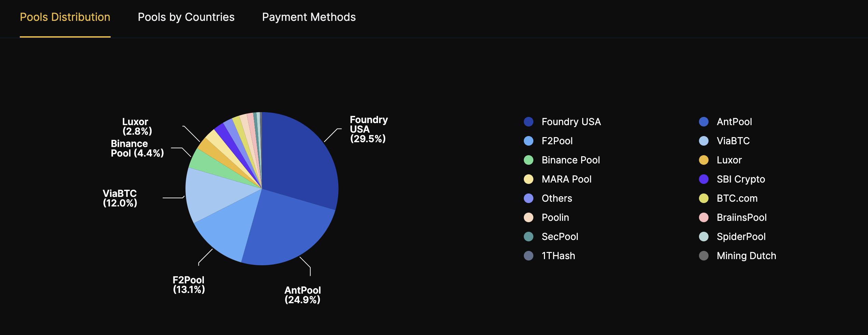Toggle AntPool via its legend name
This screenshot has width=868, height=335.
click(734, 122)
